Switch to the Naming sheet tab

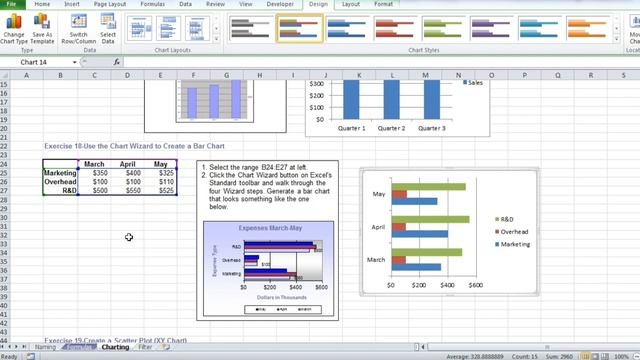(45, 347)
